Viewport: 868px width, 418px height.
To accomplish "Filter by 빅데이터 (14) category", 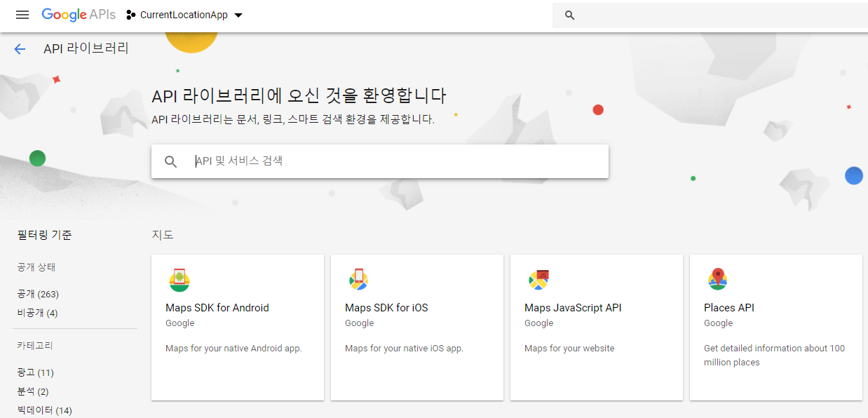I will [x=44, y=410].
